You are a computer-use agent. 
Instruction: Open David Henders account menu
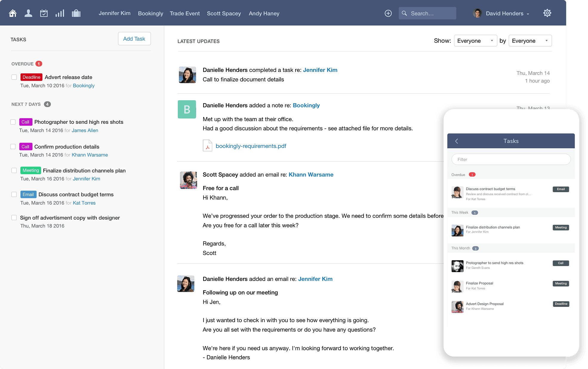504,13
